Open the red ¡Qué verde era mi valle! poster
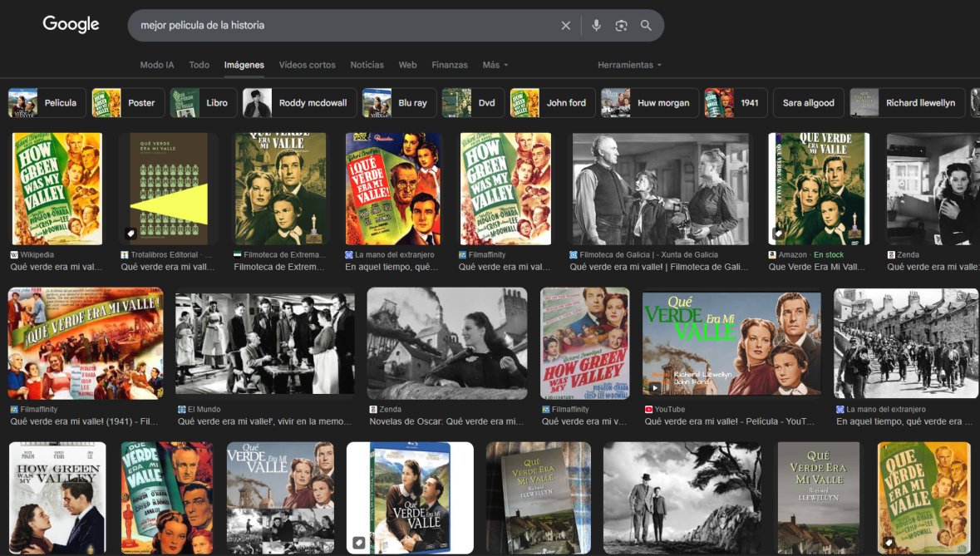 [x=393, y=189]
